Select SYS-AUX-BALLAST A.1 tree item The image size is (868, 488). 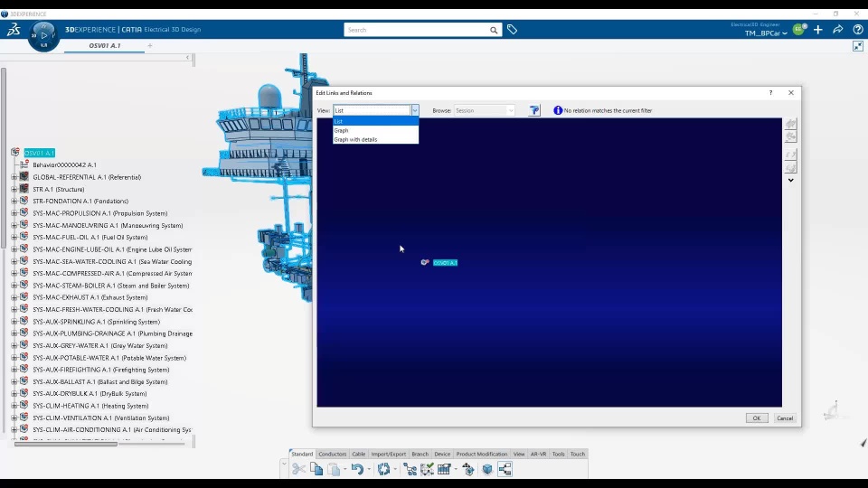click(x=99, y=381)
